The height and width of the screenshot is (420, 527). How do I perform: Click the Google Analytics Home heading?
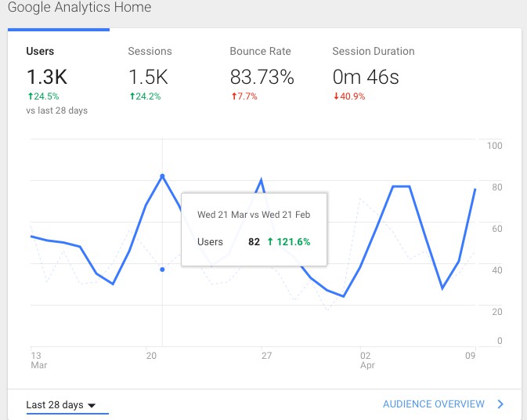(79, 7)
